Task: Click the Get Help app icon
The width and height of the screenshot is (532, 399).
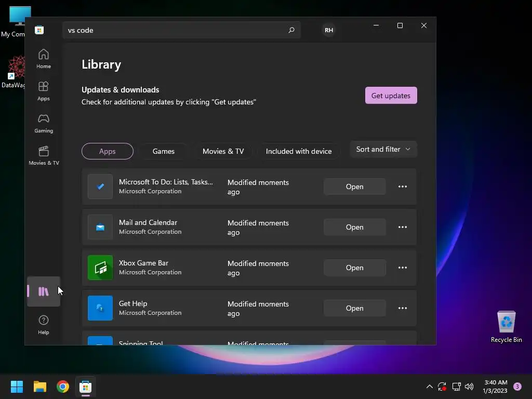Action: coord(100,308)
